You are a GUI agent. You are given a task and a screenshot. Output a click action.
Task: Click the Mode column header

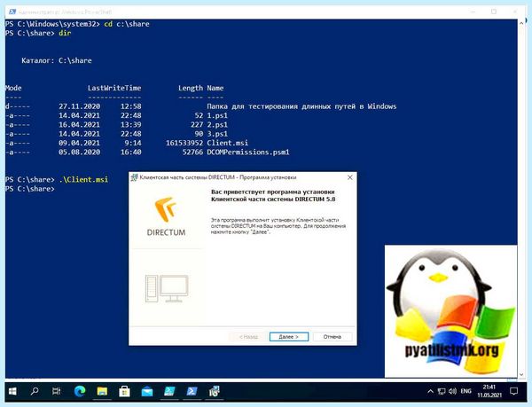tap(13, 88)
